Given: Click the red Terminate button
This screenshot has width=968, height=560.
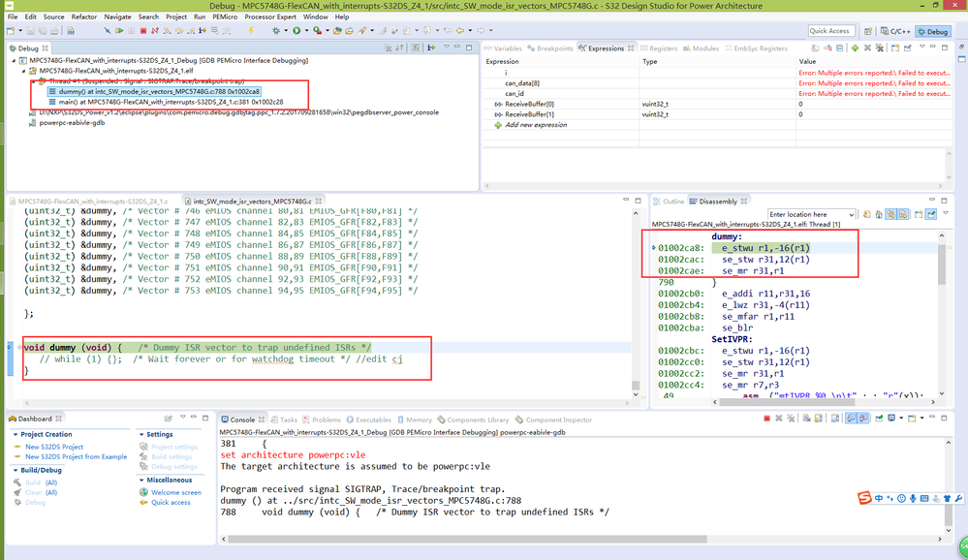Looking at the screenshot, I should click(143, 30).
